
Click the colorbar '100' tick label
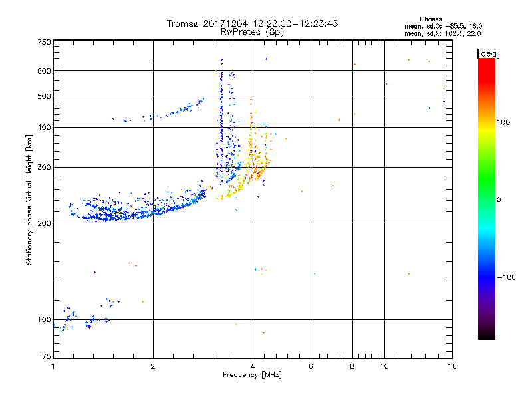tap(503, 122)
